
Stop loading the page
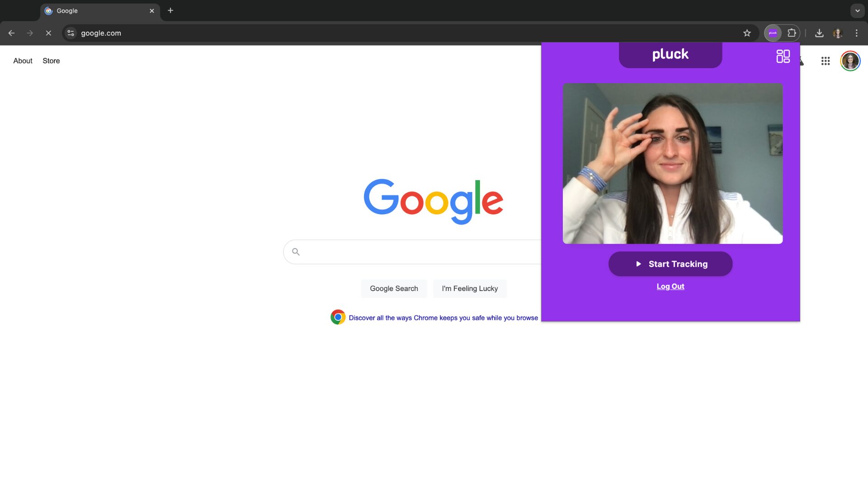tap(48, 33)
